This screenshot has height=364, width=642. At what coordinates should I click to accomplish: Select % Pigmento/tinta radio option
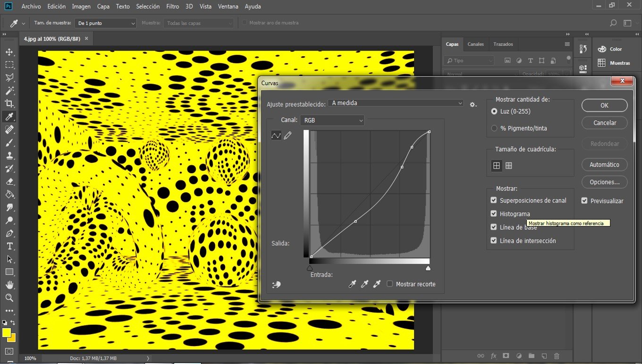click(494, 128)
